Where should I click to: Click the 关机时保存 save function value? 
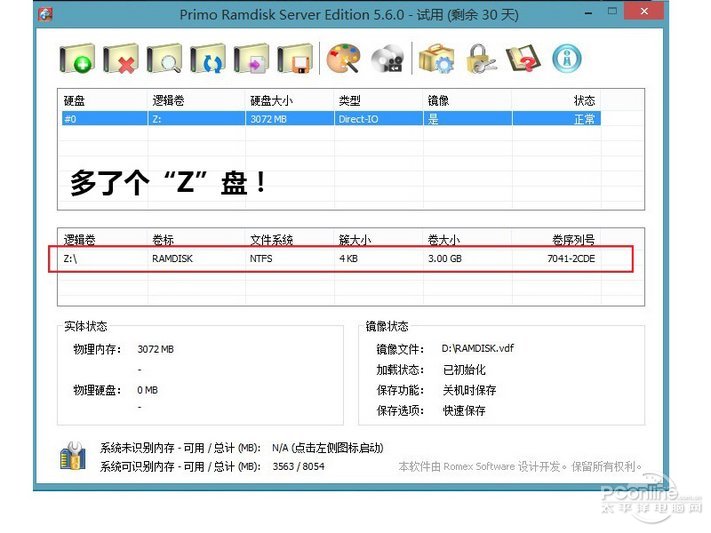(469, 390)
